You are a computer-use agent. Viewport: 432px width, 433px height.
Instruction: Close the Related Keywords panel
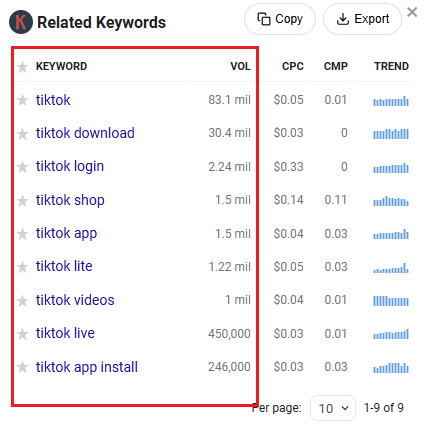click(x=412, y=12)
